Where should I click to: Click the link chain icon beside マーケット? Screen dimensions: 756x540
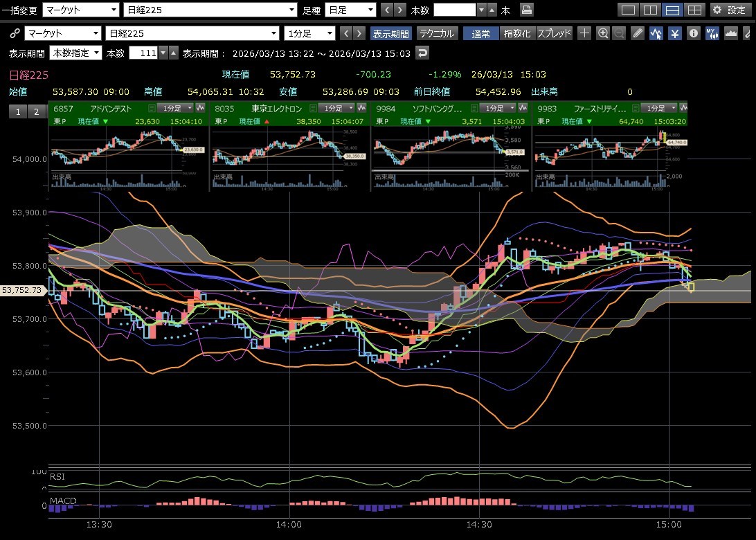pyautogui.click(x=15, y=33)
